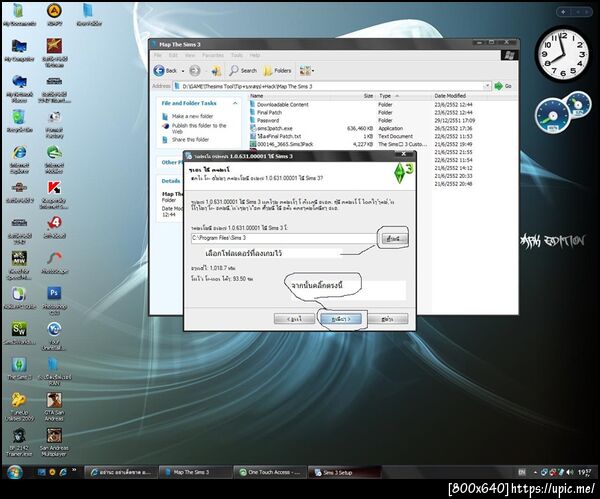Image resolution: width=600 pixels, height=499 pixels.
Task: Click the Browse button beside install path
Action: (x=394, y=239)
